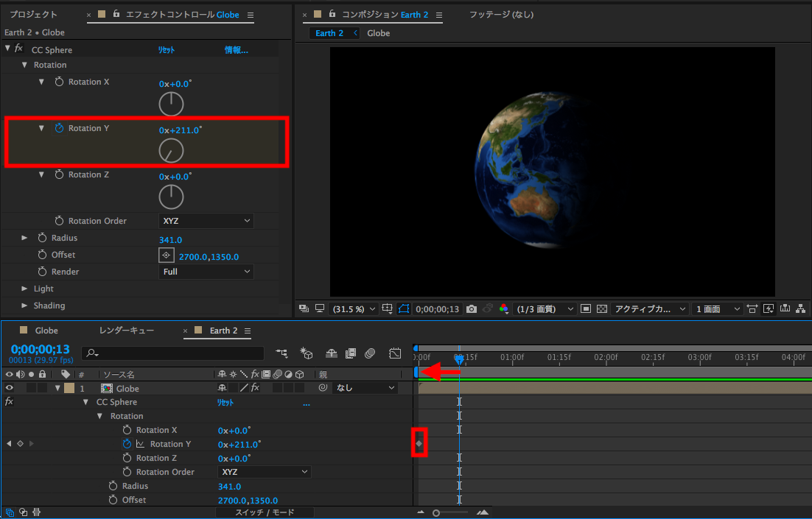Open the graph editor in the timeline

pyautogui.click(x=395, y=354)
